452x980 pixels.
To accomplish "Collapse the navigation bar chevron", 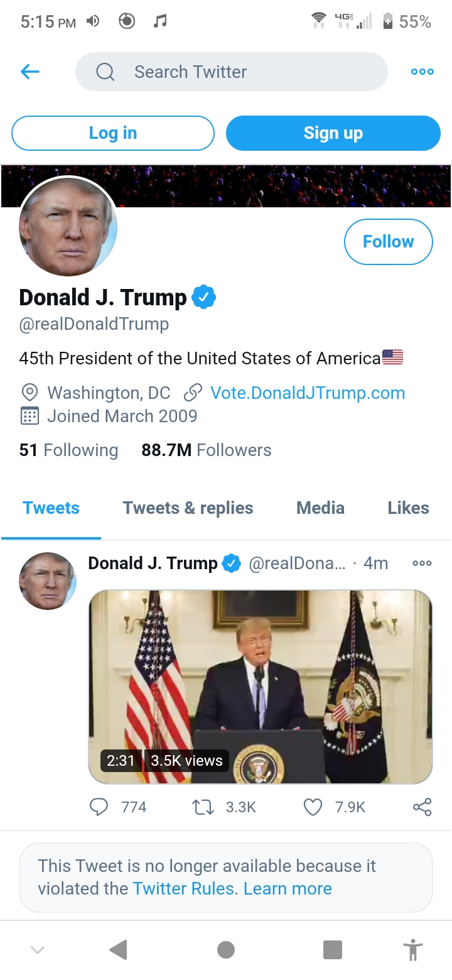I will [38, 950].
